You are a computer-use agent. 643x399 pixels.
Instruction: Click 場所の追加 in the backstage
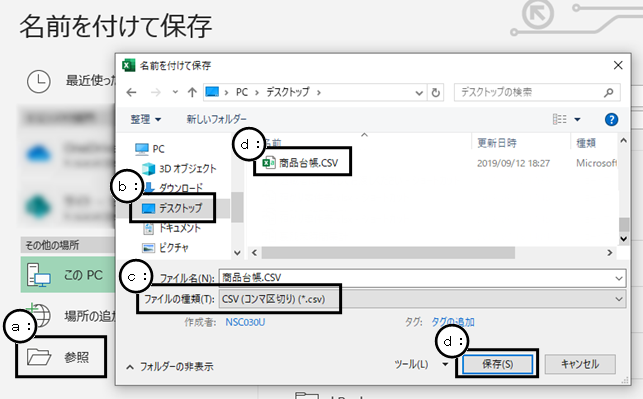pos(71,316)
